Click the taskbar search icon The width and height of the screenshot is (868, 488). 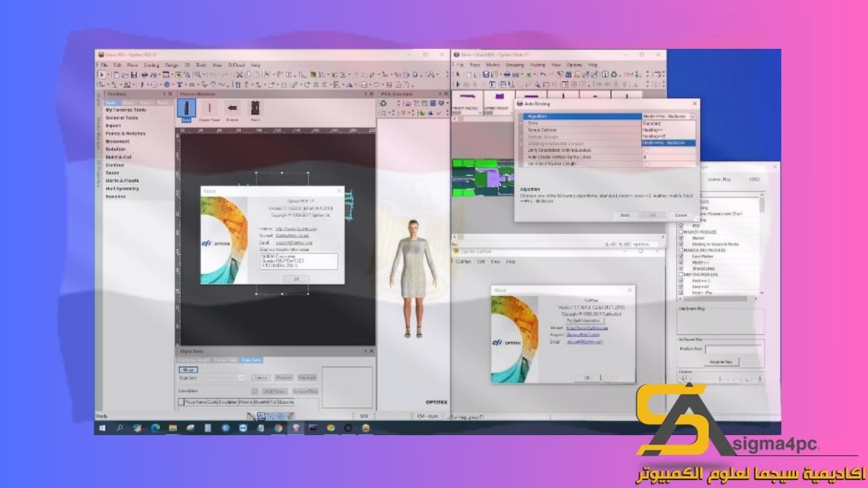point(120,428)
